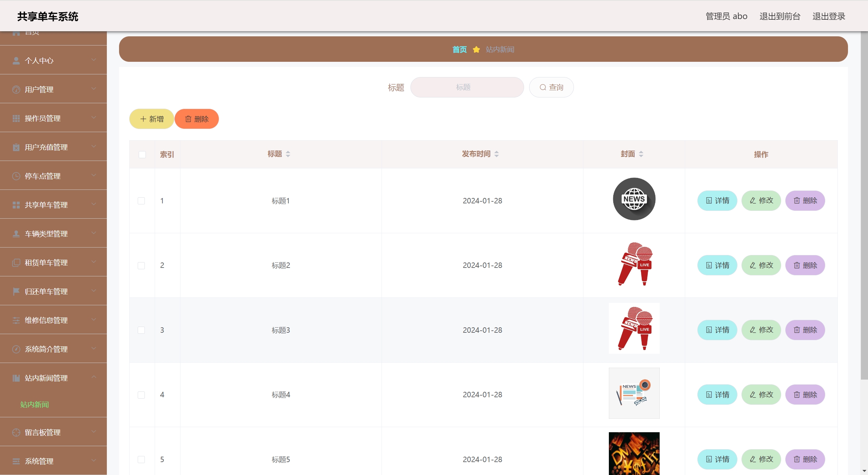Click the 归还单车管理 flag icon

[x=16, y=292]
